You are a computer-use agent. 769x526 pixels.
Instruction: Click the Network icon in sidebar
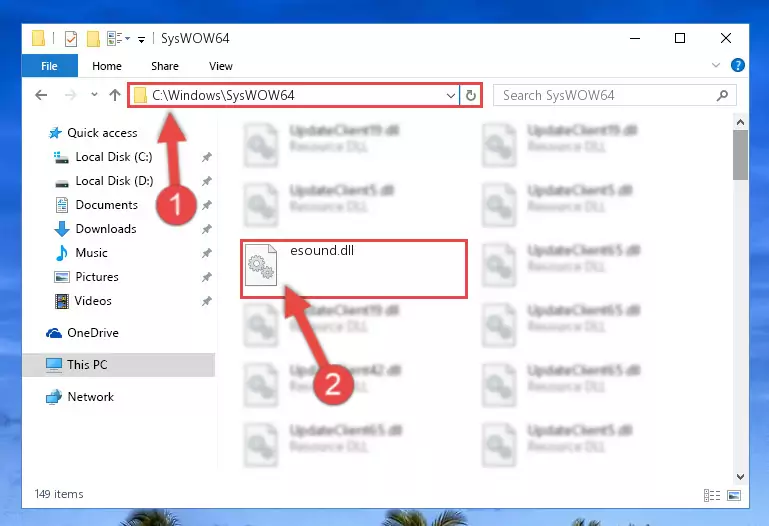(54, 397)
